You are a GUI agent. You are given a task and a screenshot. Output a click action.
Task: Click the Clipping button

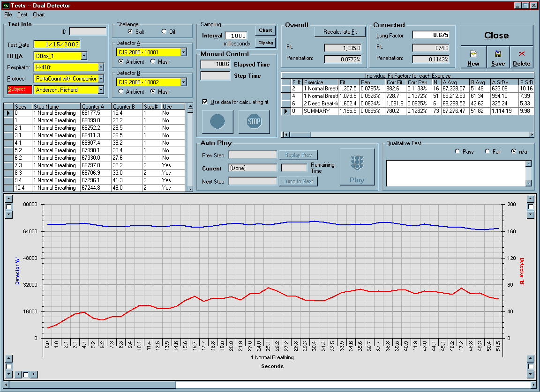tap(265, 43)
